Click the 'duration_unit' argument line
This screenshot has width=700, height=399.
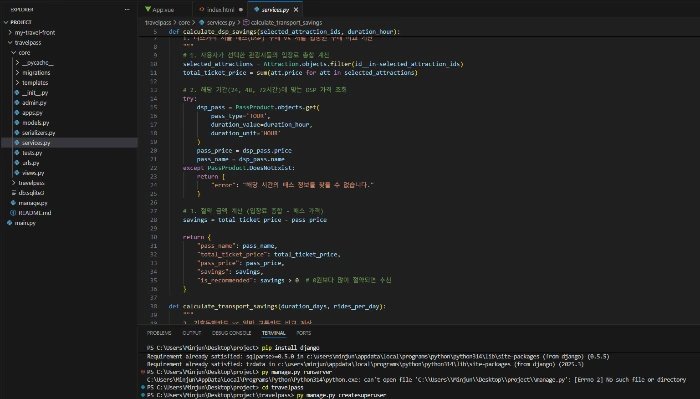pos(245,133)
